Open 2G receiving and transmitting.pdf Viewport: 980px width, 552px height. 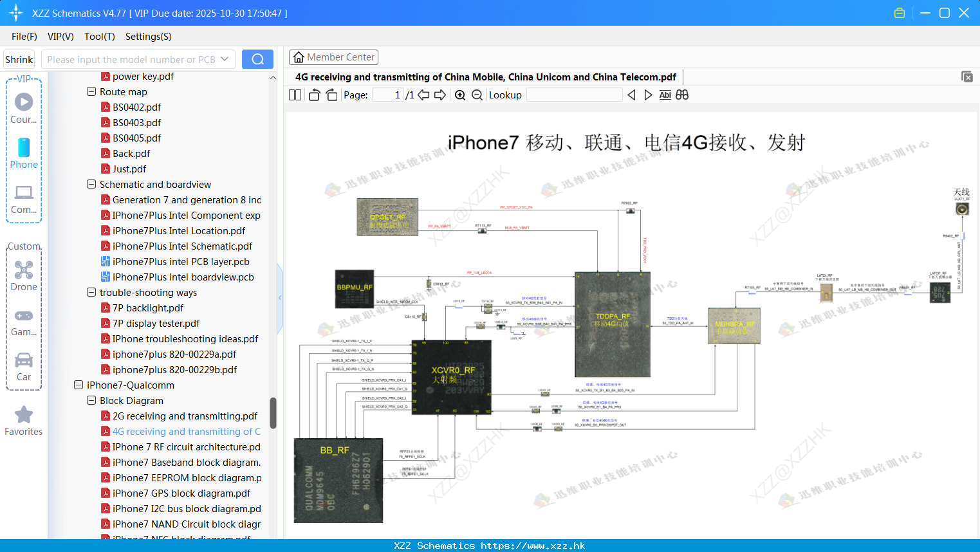pos(185,416)
